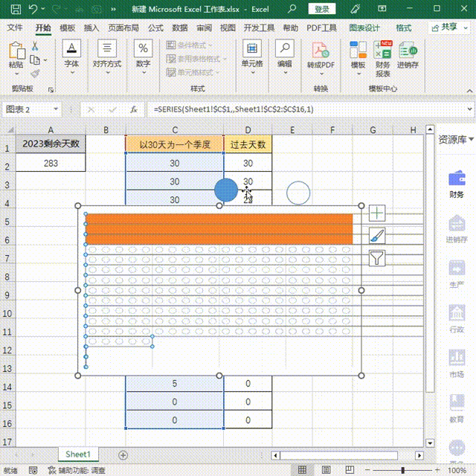The height and width of the screenshot is (476, 476).
Task: Adjust the zoom slider handle
Action: [402, 470]
